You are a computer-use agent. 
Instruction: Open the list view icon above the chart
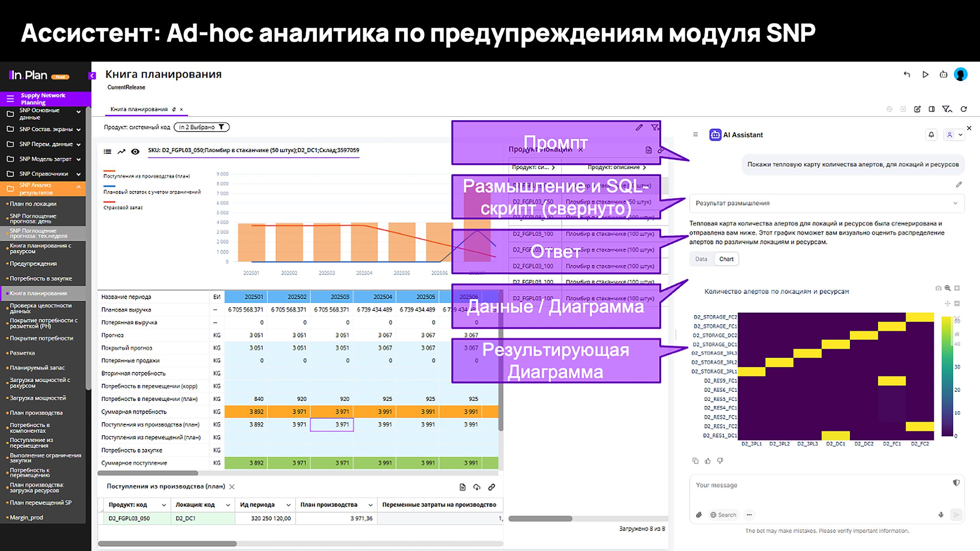pos(108,152)
